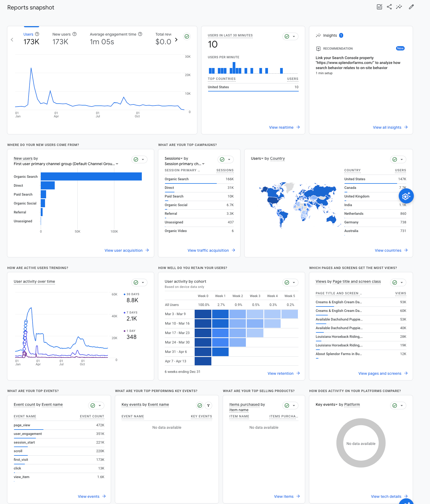Click the Insights trend icon in card
430x504 pixels.
coord(318,35)
